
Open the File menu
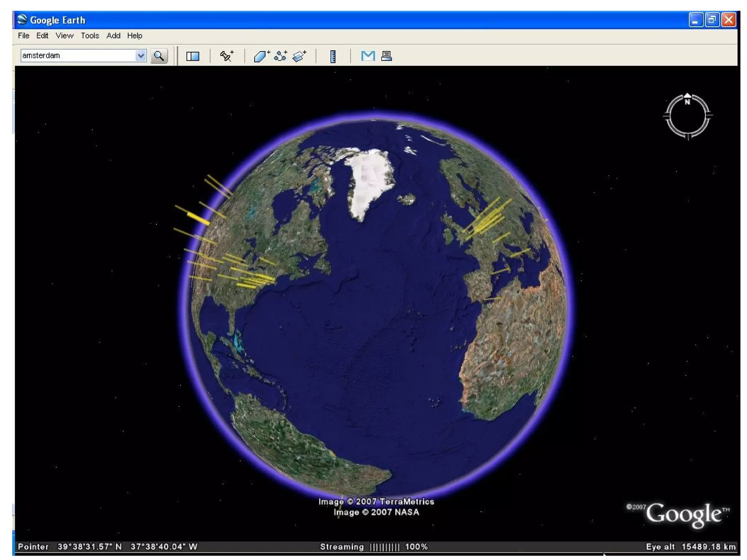[23, 35]
